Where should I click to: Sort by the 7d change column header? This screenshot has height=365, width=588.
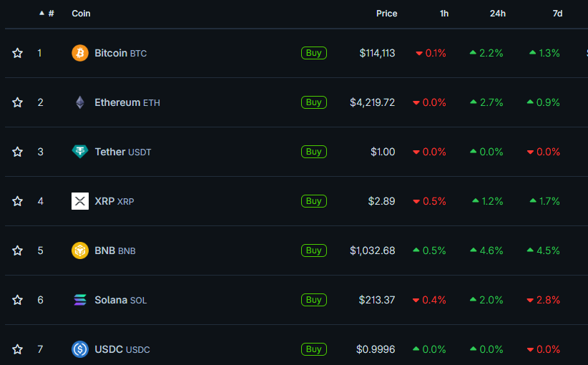click(x=557, y=14)
